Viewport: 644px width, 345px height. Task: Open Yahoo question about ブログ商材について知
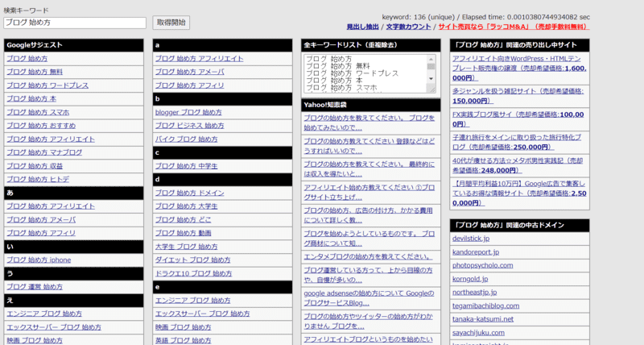tap(369, 238)
